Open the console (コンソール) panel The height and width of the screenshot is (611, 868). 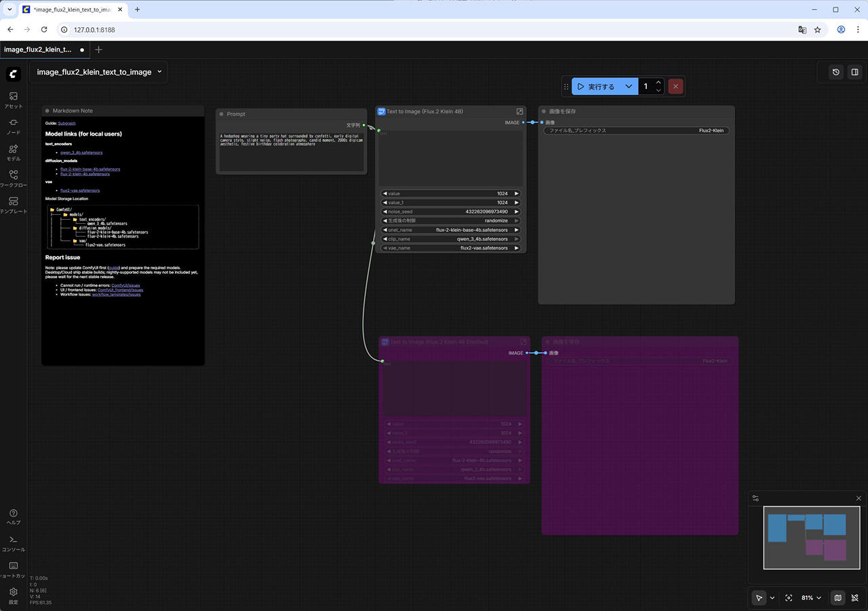click(x=13, y=543)
